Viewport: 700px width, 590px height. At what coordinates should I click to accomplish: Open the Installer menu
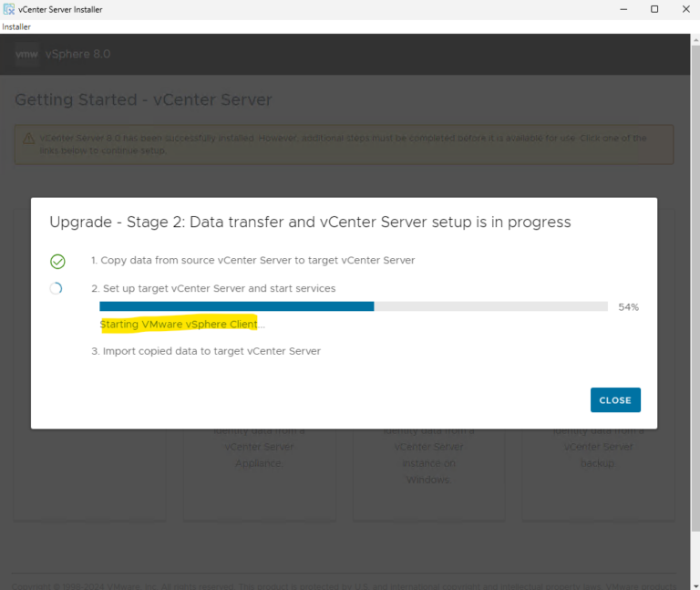pos(16,26)
